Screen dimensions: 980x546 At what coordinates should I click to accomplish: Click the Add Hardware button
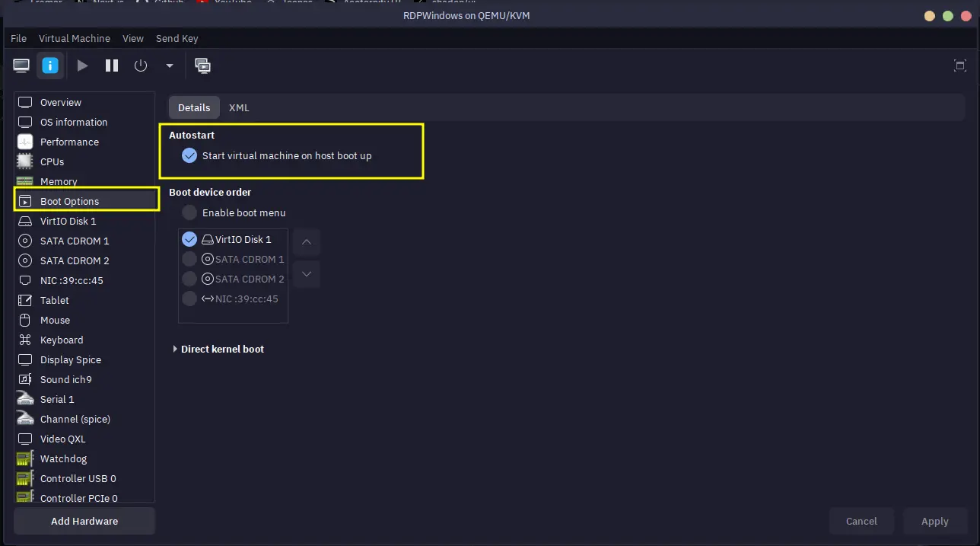pos(84,521)
